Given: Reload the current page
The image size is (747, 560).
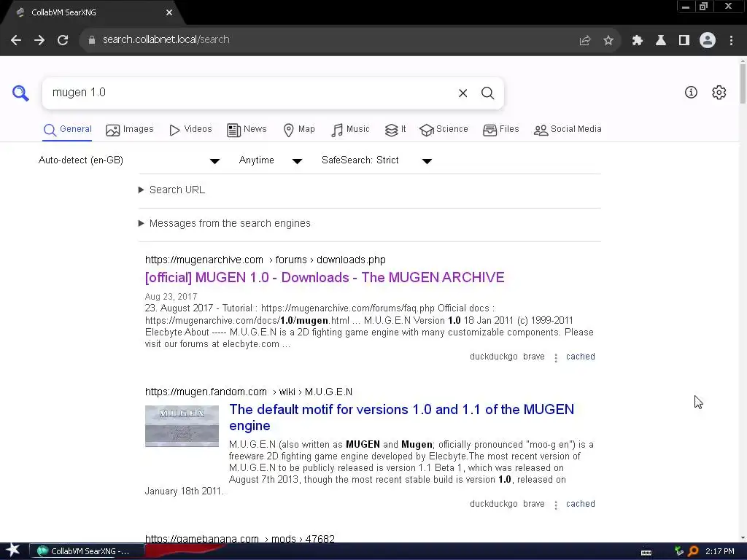Looking at the screenshot, I should (x=63, y=40).
